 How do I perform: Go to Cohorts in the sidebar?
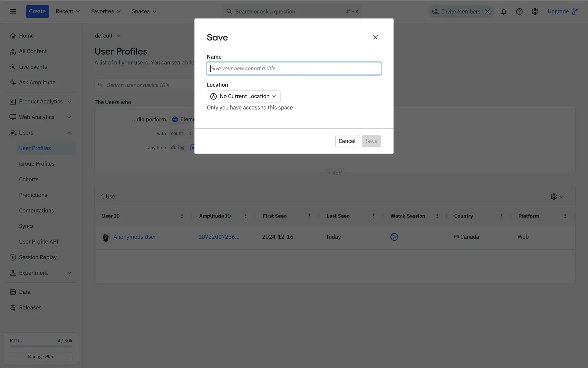point(29,179)
